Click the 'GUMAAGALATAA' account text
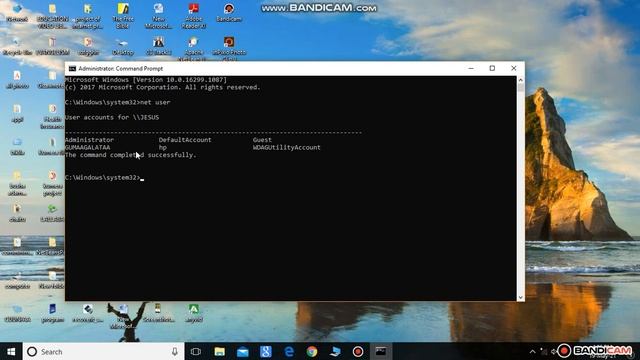Screen dimensions: 640x360 (x=87, y=147)
